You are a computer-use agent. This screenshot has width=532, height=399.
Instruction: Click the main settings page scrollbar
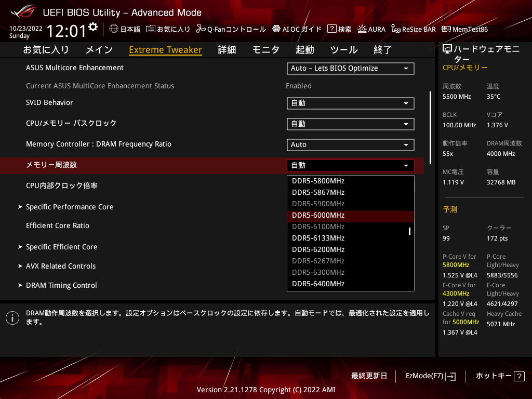[430, 128]
